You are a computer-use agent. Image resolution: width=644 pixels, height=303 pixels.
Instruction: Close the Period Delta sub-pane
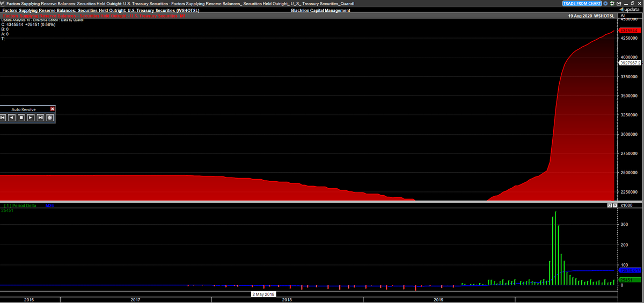coord(615,205)
